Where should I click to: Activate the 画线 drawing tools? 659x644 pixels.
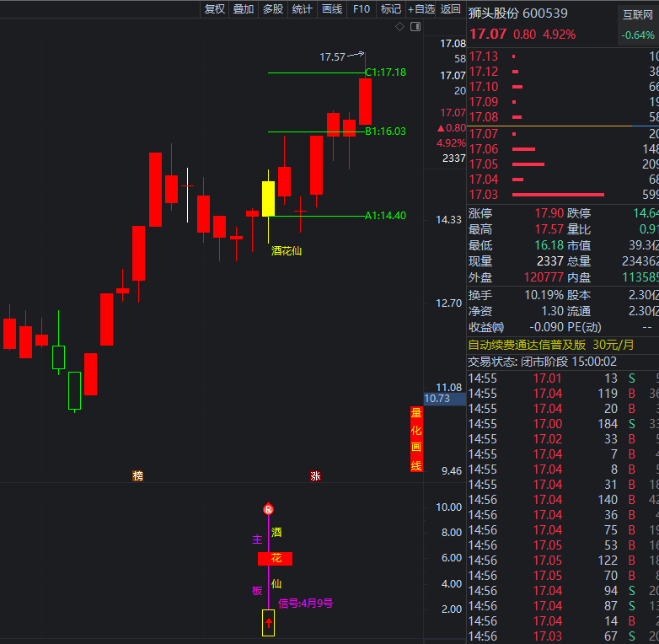tap(332, 9)
